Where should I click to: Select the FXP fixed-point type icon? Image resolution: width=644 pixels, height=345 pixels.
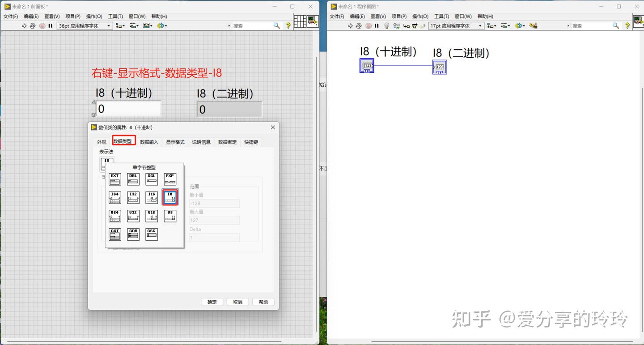(x=170, y=179)
